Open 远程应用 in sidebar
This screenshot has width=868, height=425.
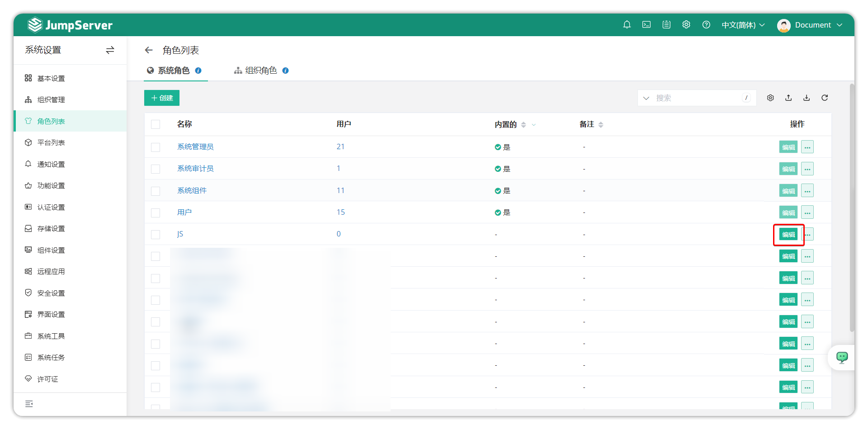[70, 271]
